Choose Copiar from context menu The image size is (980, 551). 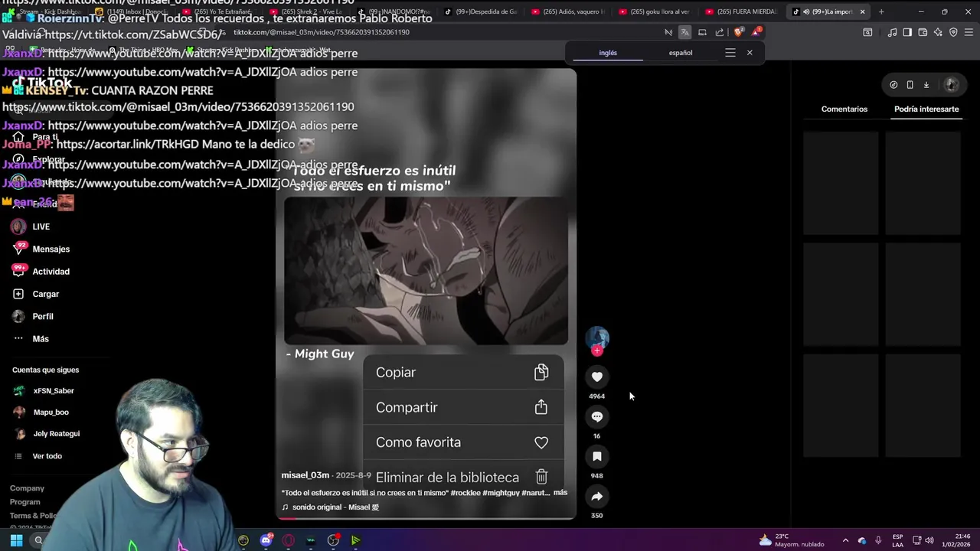(x=462, y=373)
